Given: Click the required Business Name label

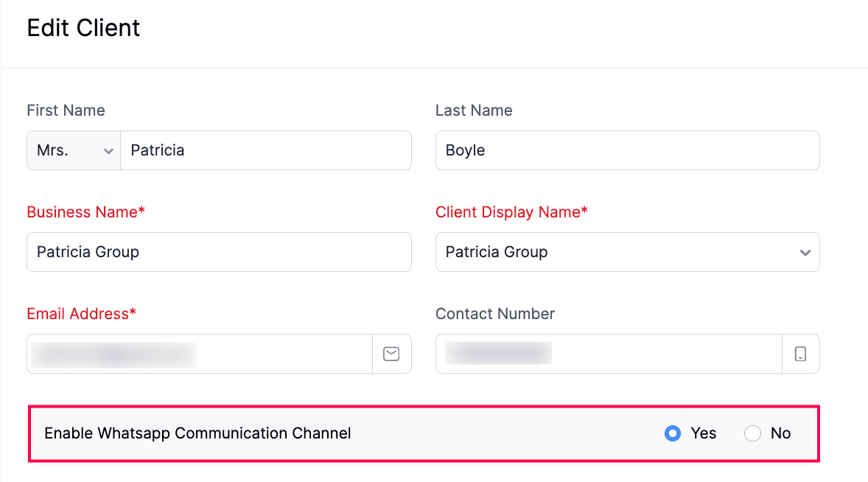Looking at the screenshot, I should (x=85, y=212).
